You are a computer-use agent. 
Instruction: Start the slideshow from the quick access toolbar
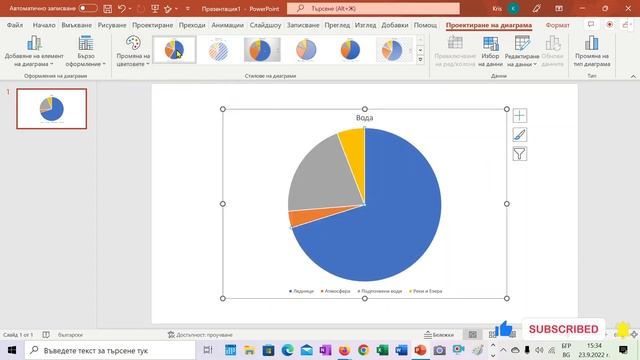[155, 9]
